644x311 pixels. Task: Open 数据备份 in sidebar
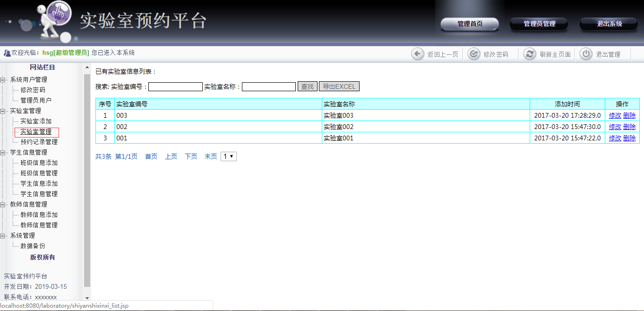[x=33, y=246]
